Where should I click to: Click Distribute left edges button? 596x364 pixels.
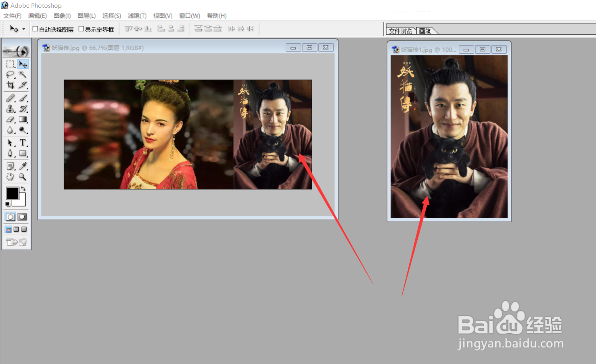tap(231, 29)
